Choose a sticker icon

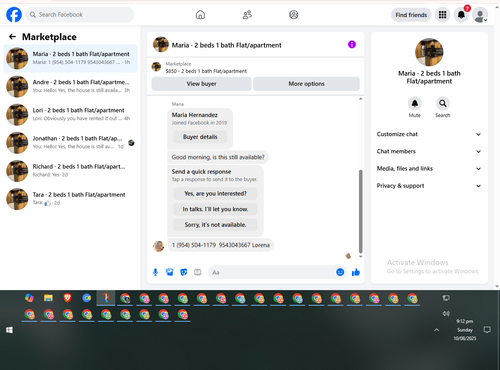coord(184,272)
